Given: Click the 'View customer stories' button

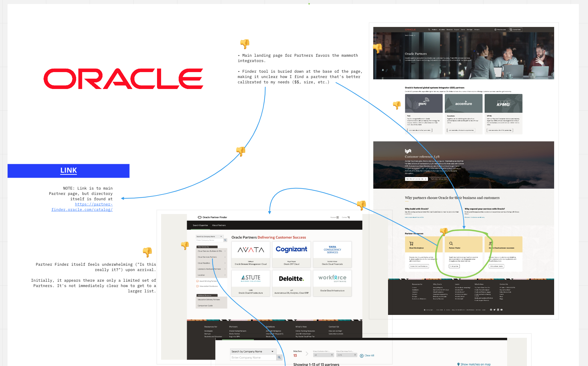Looking at the screenshot, I should click(x=496, y=266).
